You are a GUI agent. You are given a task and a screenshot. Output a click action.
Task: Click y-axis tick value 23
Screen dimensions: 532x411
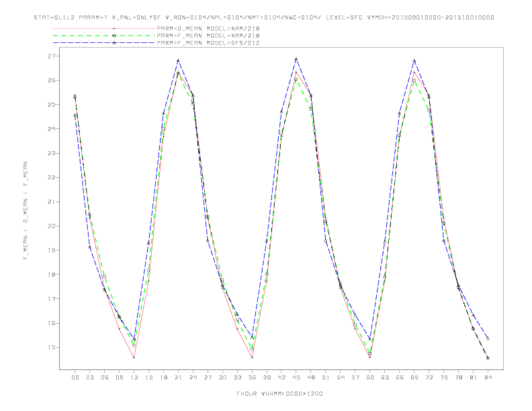pos(51,153)
